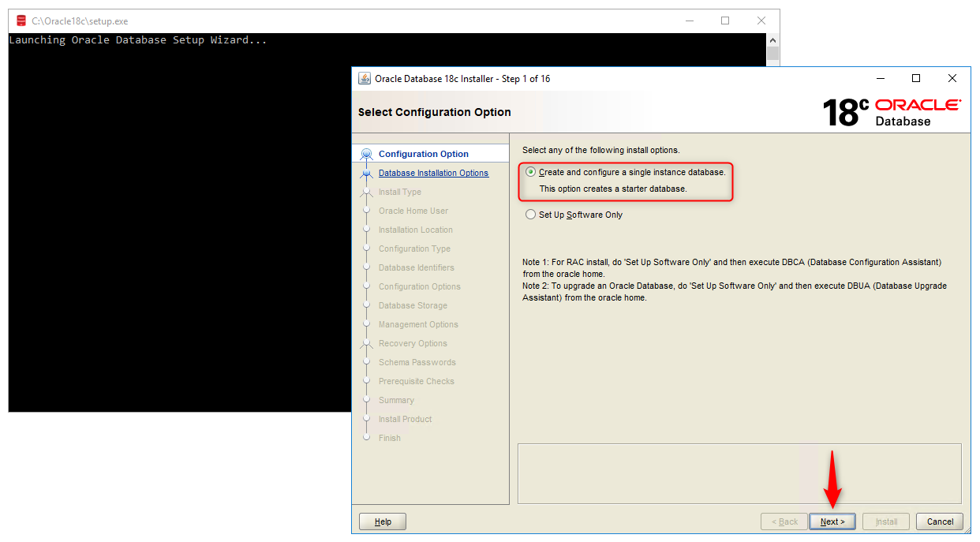Click the 'Select Configuration Option' heading

[x=435, y=112]
